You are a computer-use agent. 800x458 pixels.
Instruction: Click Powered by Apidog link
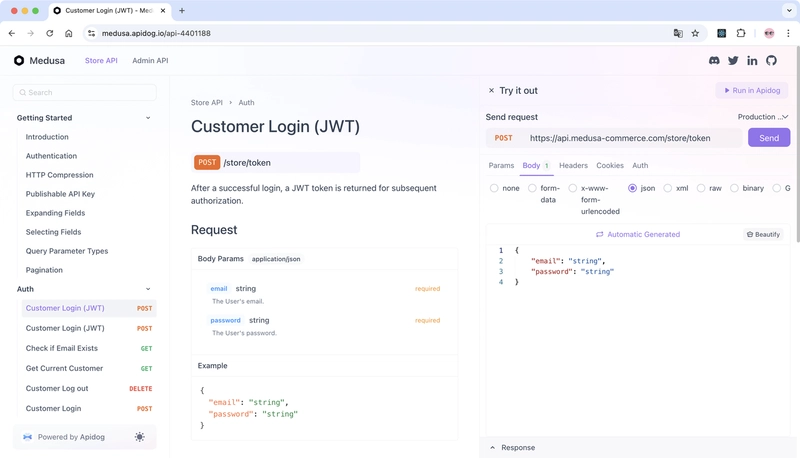(71, 437)
